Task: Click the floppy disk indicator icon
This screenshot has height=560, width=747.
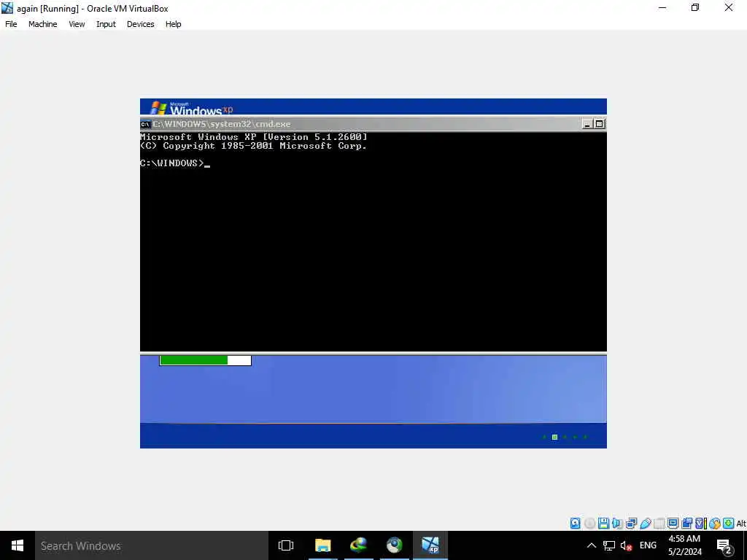Action: [x=603, y=524]
